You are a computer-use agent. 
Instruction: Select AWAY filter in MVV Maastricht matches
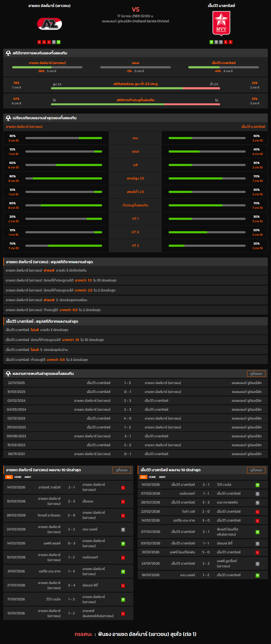tap(162, 477)
